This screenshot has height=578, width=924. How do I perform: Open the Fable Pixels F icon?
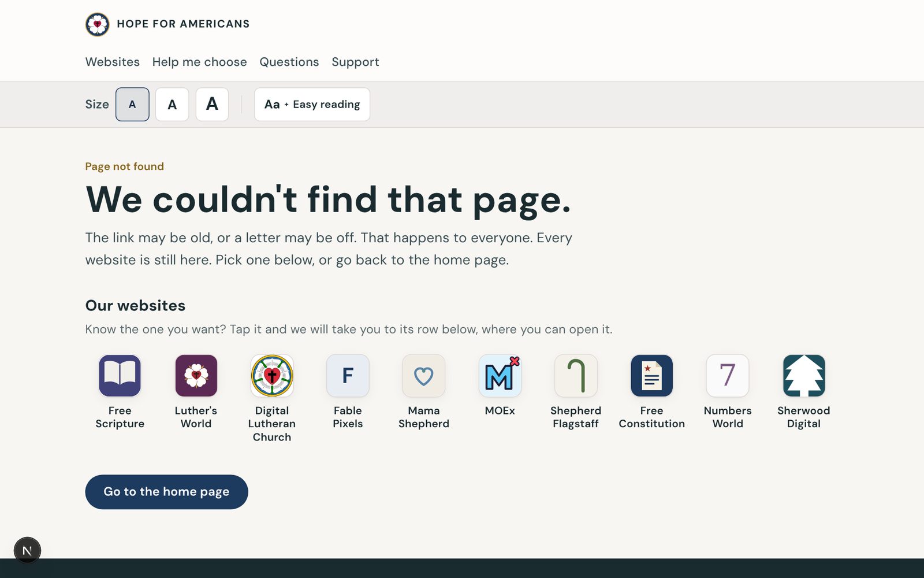pyautogui.click(x=348, y=376)
